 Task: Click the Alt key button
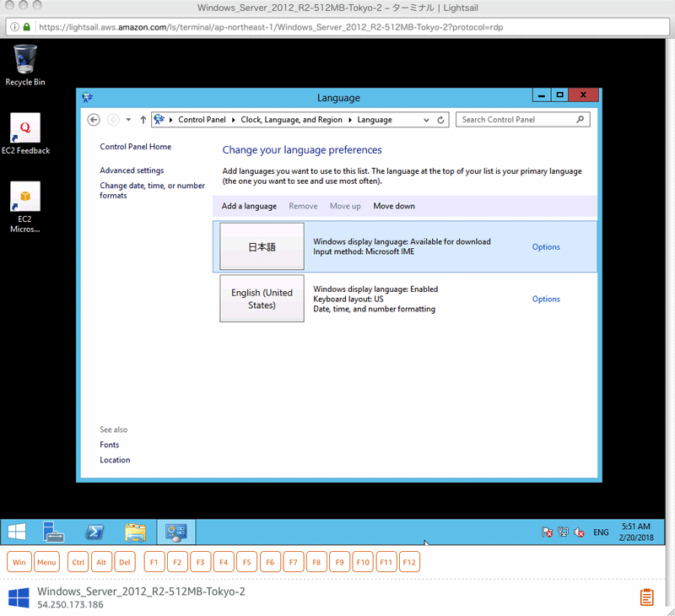(x=101, y=562)
